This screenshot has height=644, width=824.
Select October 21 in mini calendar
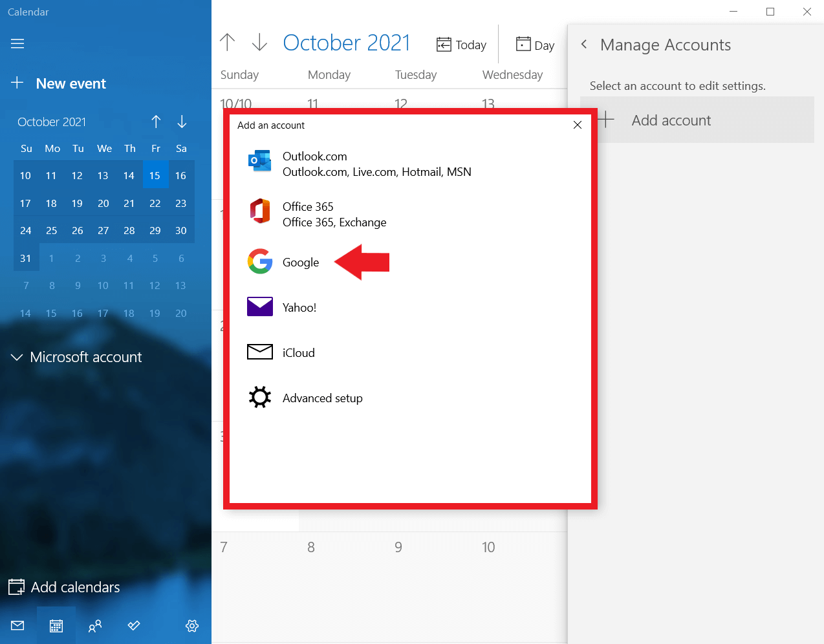tap(129, 203)
